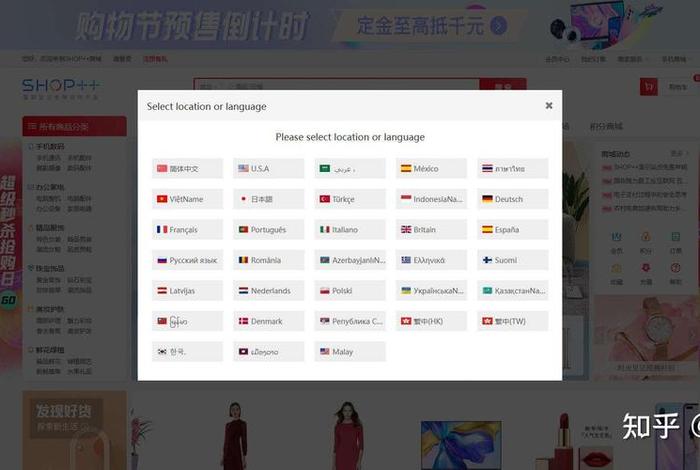Choose the 繁中(TW) option
700x470 pixels.
[512, 321]
